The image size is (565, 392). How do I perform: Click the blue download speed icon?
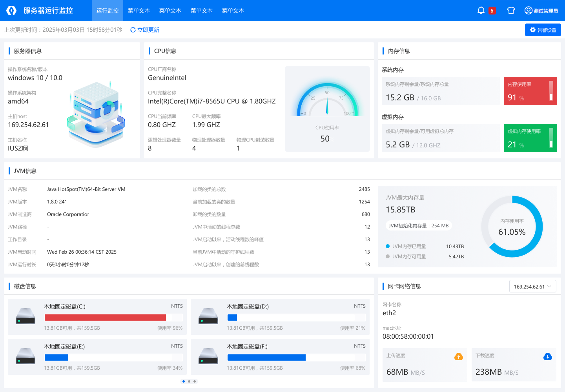point(547,356)
